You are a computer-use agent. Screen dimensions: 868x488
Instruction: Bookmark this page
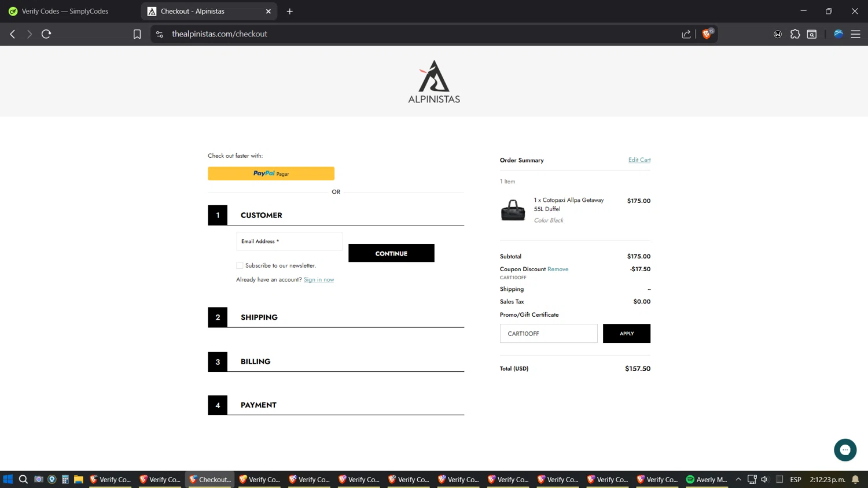coord(137,34)
